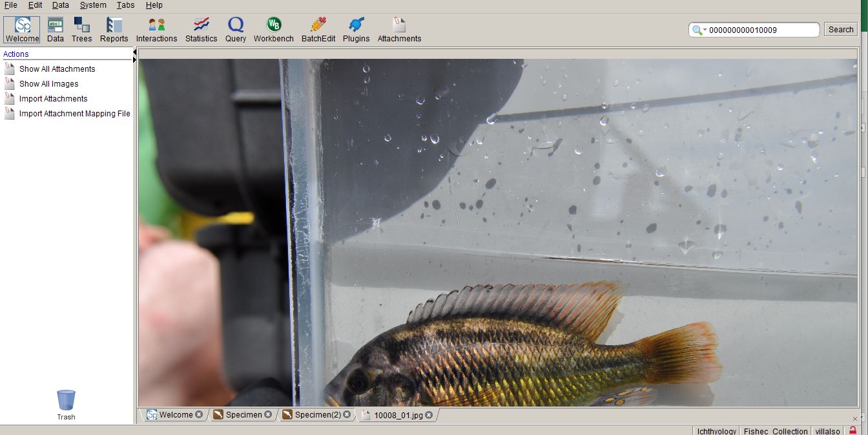Open the BatchEdit tool
Image resolution: width=868 pixels, height=435 pixels.
pyautogui.click(x=318, y=30)
